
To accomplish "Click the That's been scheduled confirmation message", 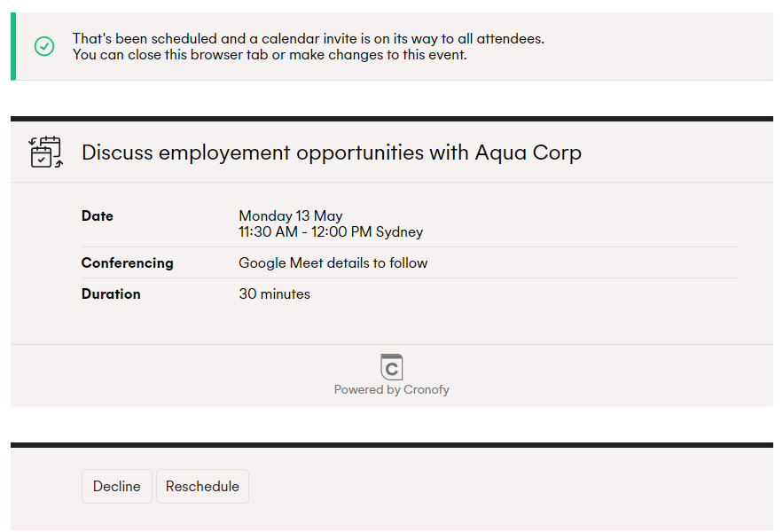I will 308,38.
